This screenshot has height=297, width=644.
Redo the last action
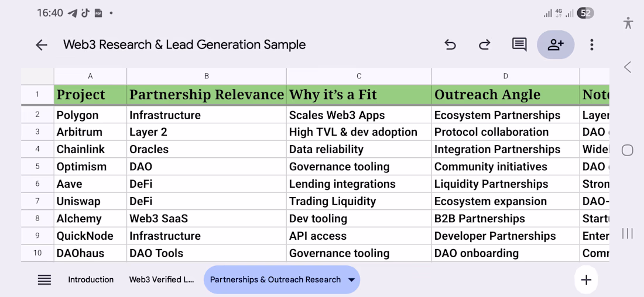pos(484,45)
